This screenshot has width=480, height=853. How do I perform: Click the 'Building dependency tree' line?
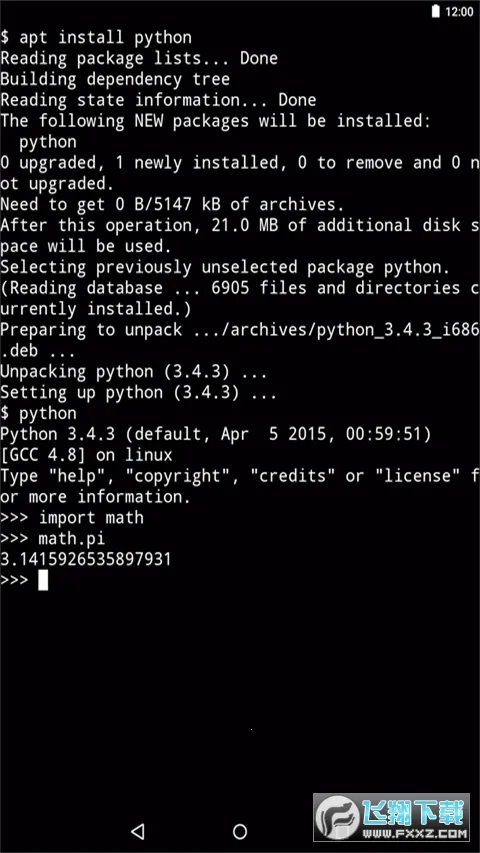point(115,79)
